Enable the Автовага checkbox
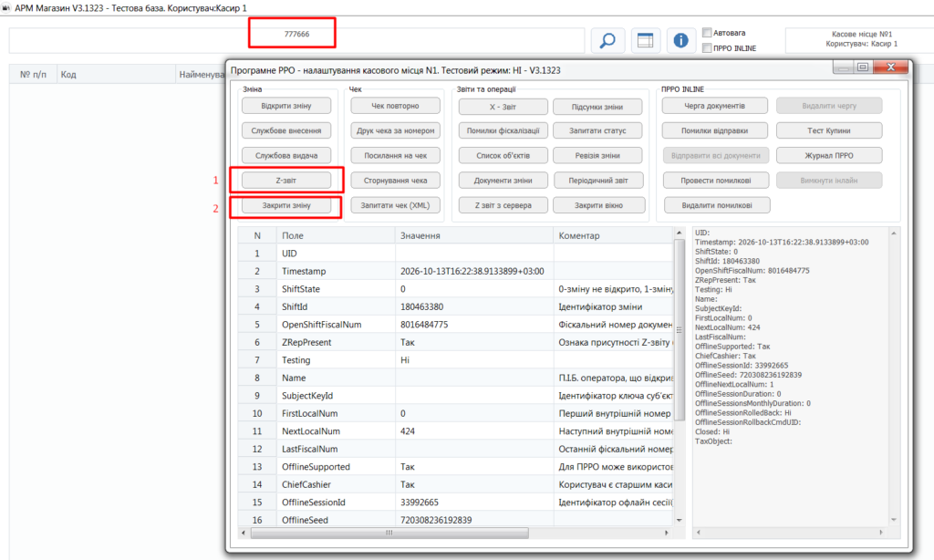Image resolution: width=934 pixels, height=560 pixels. point(707,33)
